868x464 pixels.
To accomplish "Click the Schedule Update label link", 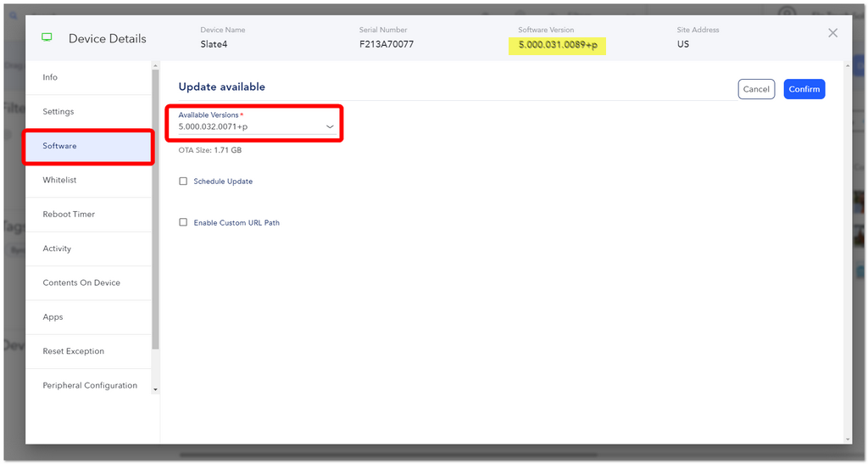I will pyautogui.click(x=223, y=182).
